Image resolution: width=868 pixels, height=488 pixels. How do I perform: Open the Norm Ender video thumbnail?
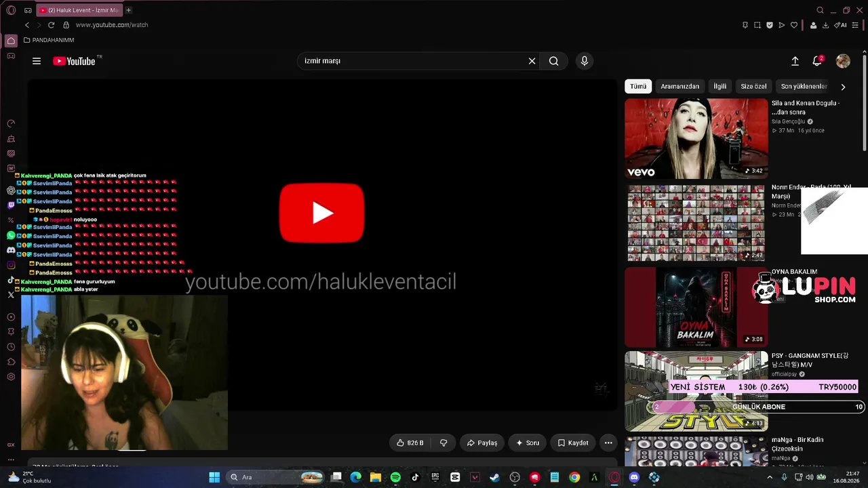click(696, 223)
